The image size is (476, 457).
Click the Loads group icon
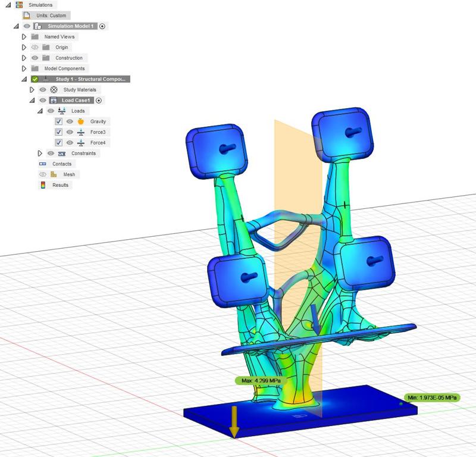click(x=62, y=111)
